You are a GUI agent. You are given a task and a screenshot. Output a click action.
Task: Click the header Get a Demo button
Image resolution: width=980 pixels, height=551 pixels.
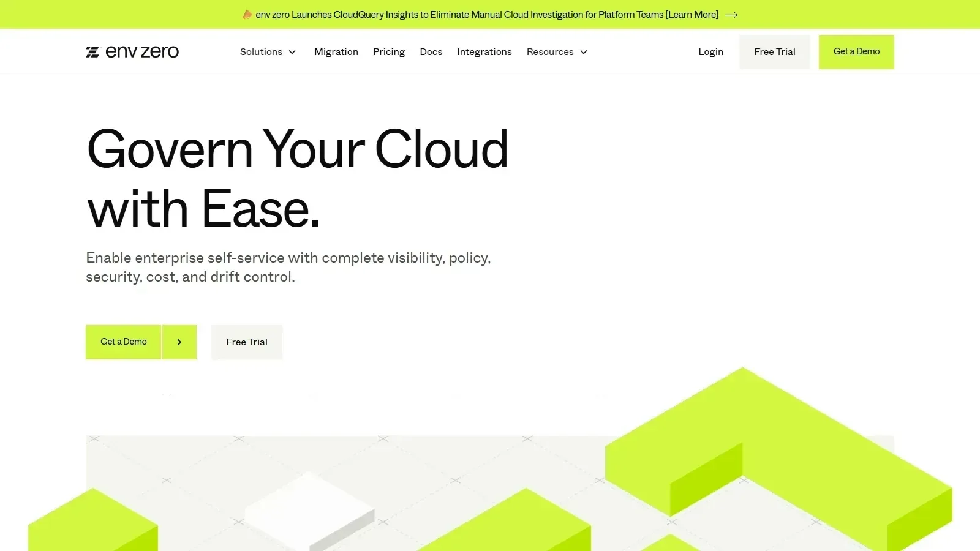(x=856, y=52)
